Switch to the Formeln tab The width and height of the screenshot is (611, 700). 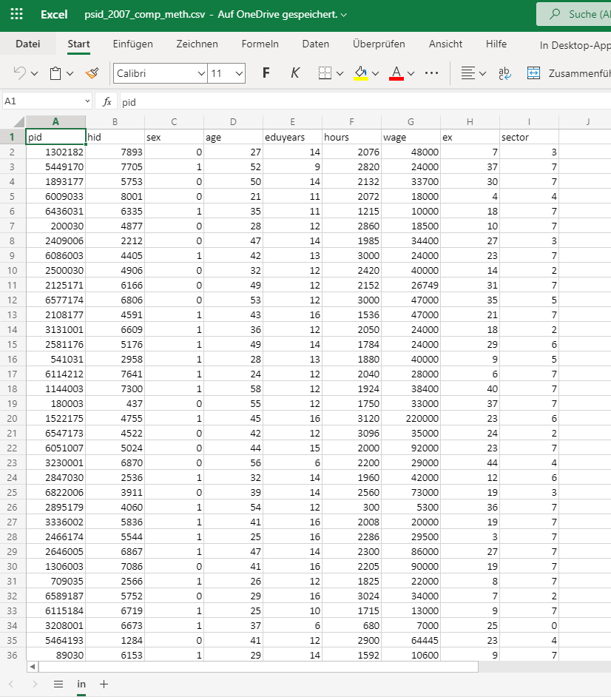click(260, 44)
